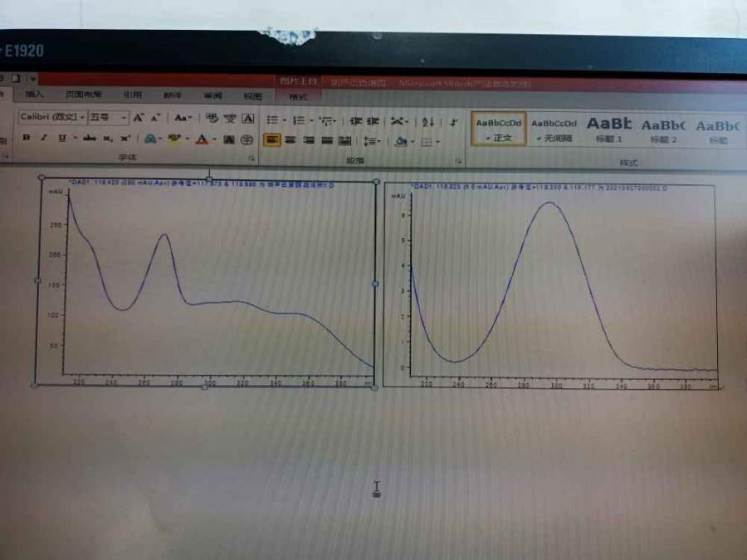747x560 pixels.
Task: Switch to the 视图 tab
Action: [253, 97]
